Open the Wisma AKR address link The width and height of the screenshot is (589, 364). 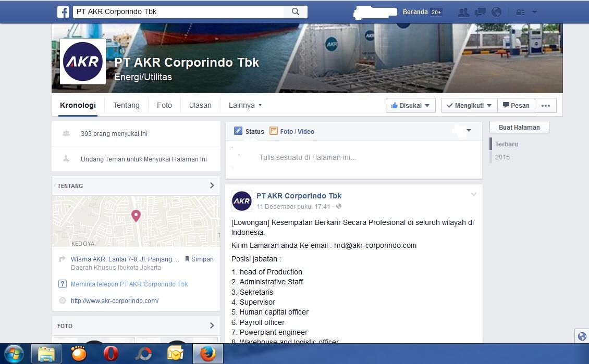(x=125, y=259)
